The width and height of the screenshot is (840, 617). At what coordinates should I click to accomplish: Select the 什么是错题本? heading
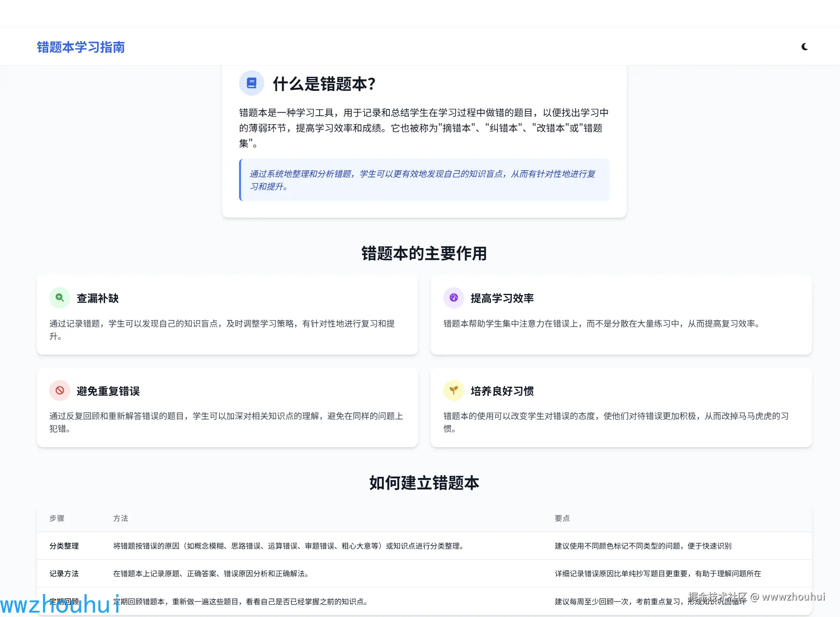coord(324,84)
